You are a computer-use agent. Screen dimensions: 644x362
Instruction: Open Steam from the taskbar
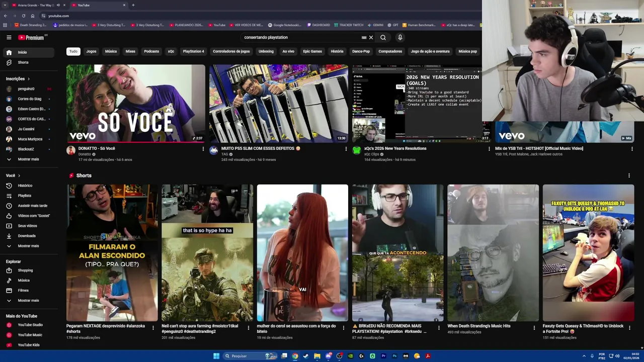306,356
